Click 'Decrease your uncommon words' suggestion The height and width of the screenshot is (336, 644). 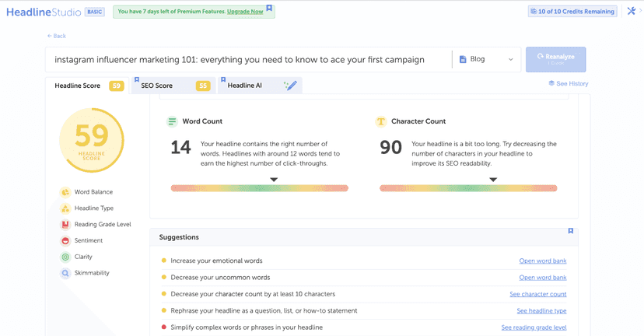pos(220,278)
